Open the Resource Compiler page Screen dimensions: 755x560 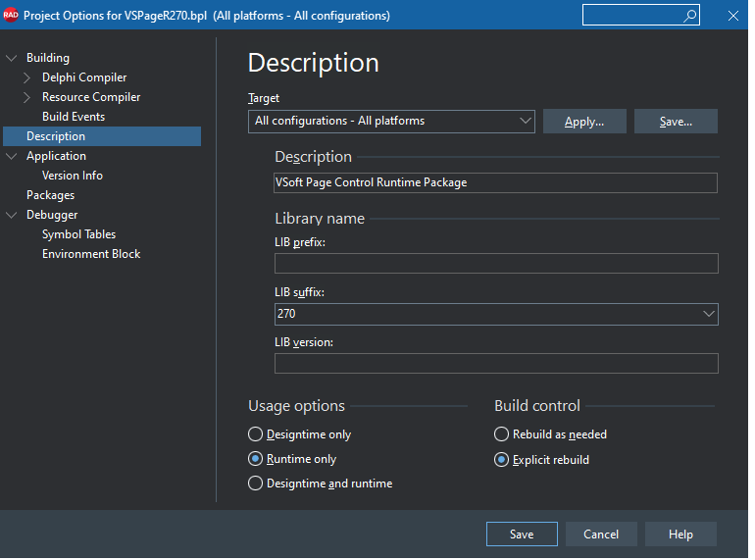click(92, 98)
